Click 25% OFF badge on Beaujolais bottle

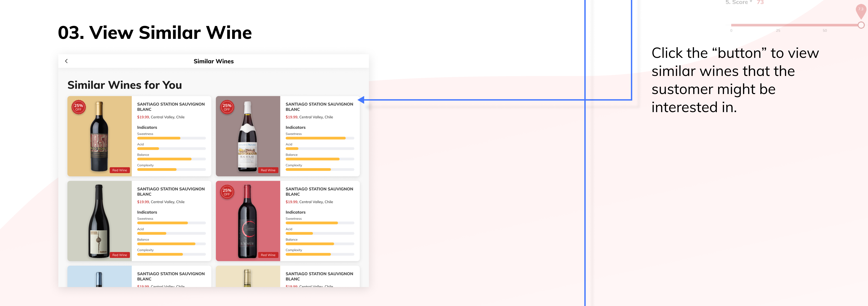227,107
